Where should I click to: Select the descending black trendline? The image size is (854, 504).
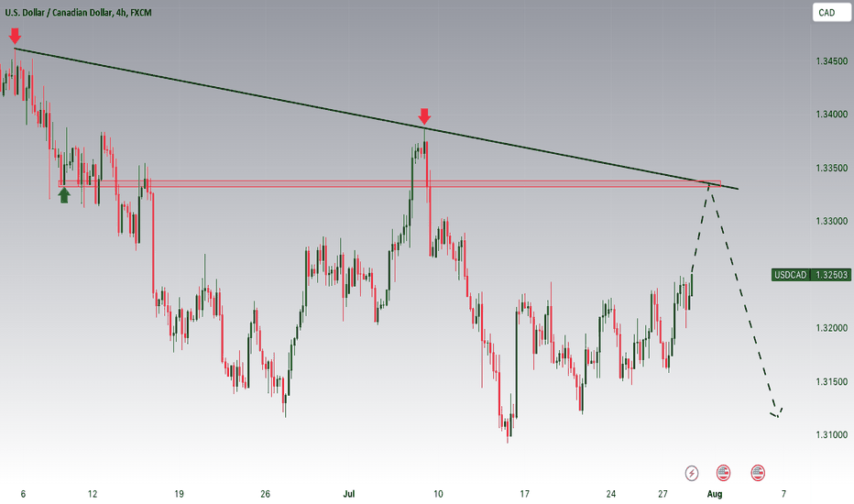tap(376, 119)
